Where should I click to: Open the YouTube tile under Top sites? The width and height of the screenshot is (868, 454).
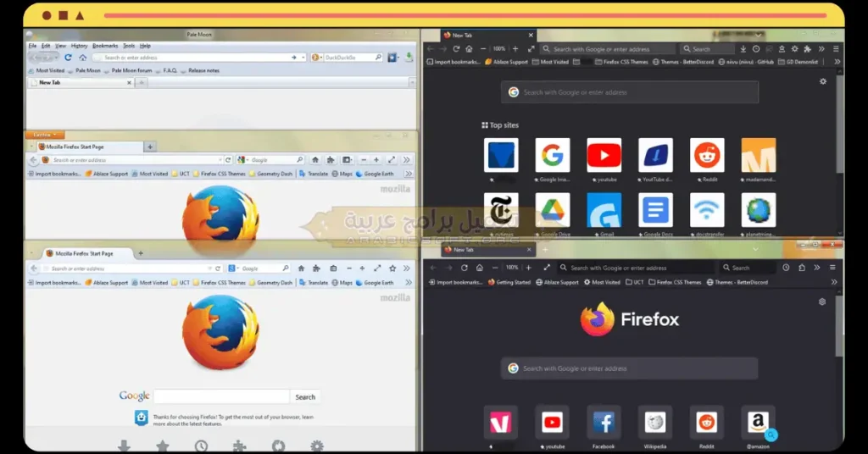(604, 155)
